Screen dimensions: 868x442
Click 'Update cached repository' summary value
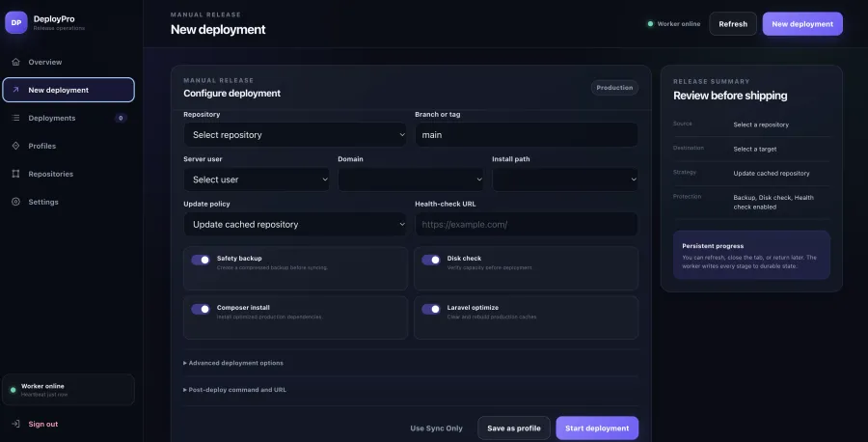pyautogui.click(x=772, y=174)
